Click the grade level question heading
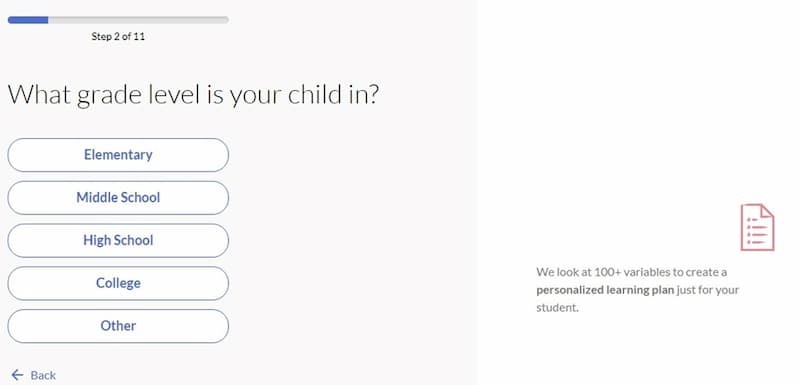Image resolution: width=800 pixels, height=385 pixels. click(193, 95)
